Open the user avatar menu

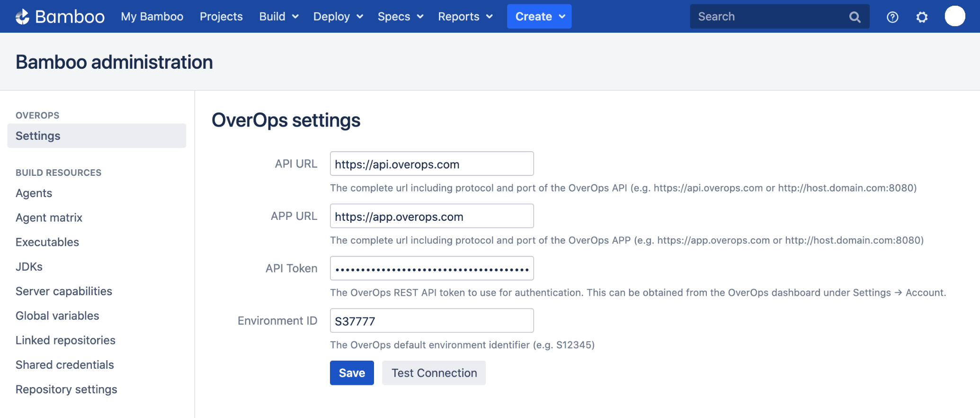click(x=955, y=16)
